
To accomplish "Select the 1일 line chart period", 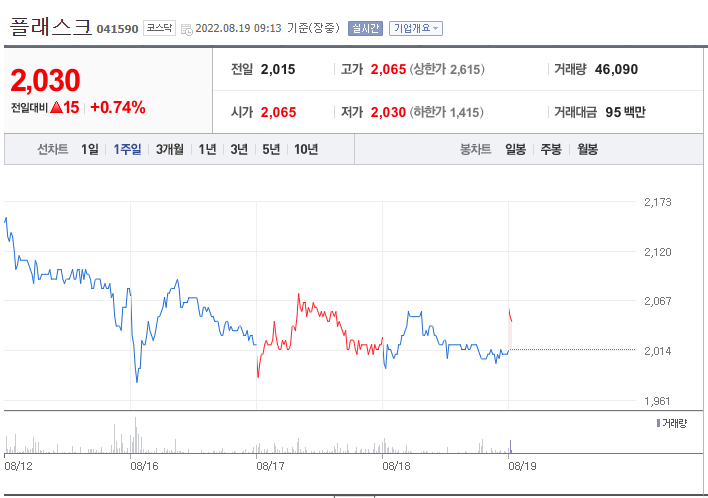I will [89, 149].
